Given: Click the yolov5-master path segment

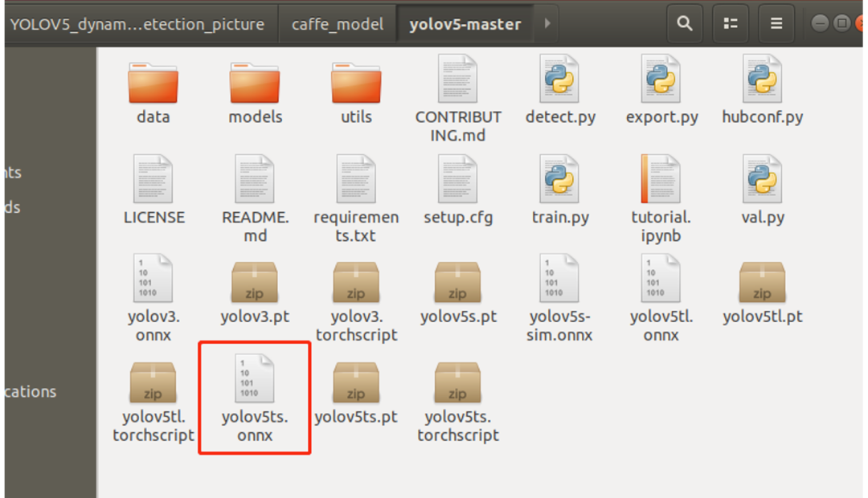Looking at the screenshot, I should [465, 24].
